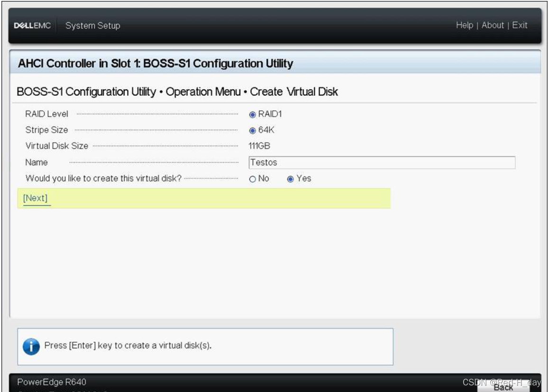Click the Dell EMC logo
Image resolution: width=549 pixels, height=392 pixels.
pos(32,26)
